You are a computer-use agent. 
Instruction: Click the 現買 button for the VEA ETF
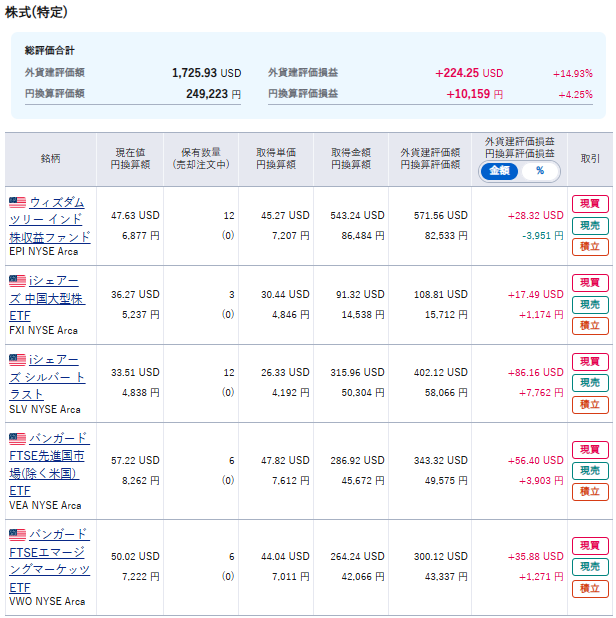pos(590,449)
